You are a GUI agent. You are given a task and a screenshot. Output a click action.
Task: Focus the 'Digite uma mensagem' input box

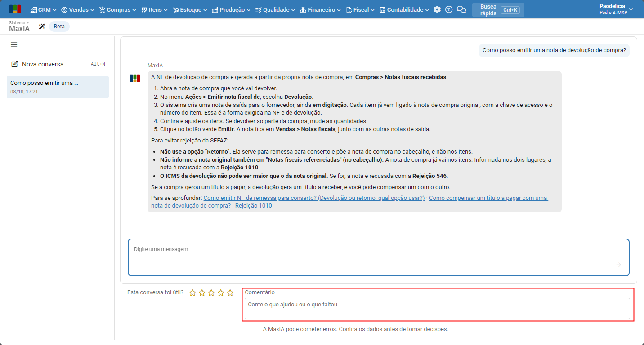pos(379,257)
